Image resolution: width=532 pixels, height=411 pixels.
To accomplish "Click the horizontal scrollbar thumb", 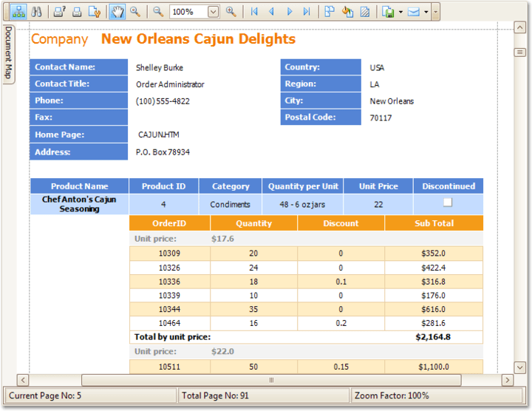I will pyautogui.click(x=270, y=380).
